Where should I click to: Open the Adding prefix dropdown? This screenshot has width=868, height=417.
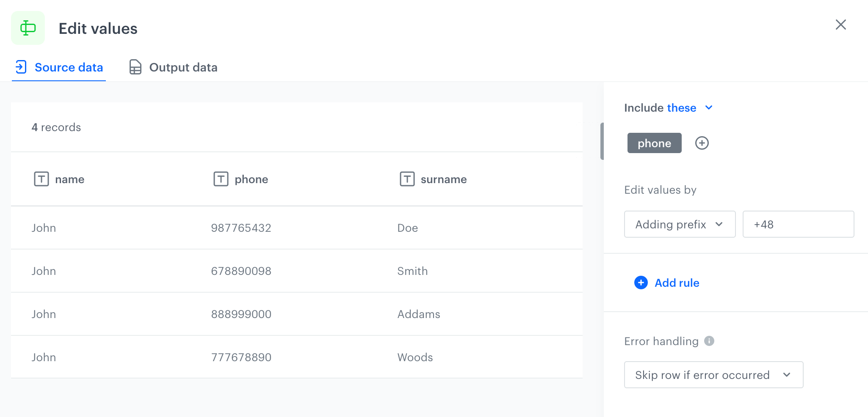pos(679,225)
